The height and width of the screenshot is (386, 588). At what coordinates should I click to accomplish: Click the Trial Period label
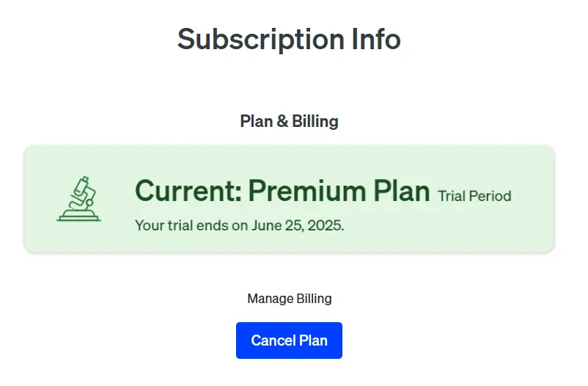pyautogui.click(x=474, y=196)
